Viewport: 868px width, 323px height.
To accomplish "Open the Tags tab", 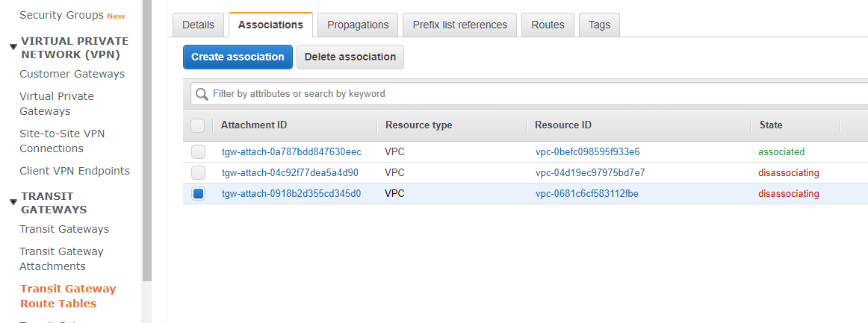I will (x=599, y=25).
